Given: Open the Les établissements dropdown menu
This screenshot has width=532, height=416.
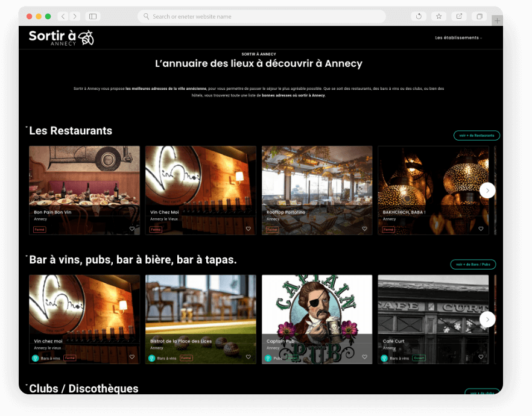Looking at the screenshot, I should pyautogui.click(x=458, y=37).
